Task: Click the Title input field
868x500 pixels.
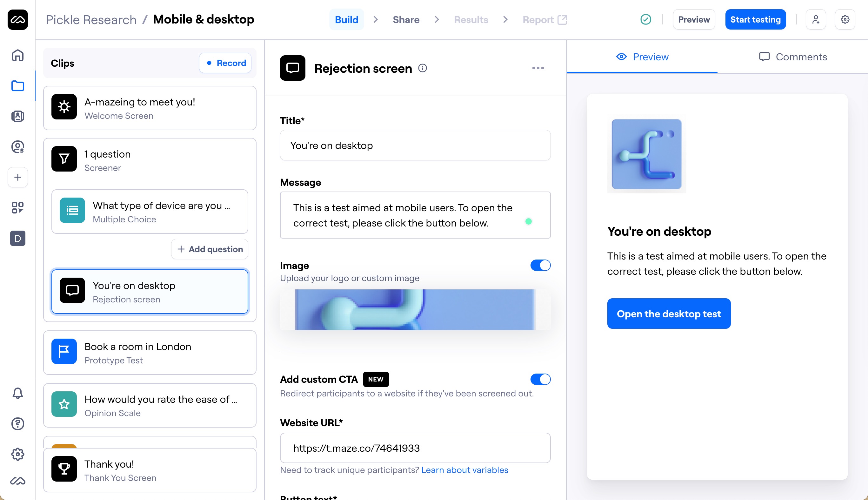Action: click(415, 145)
